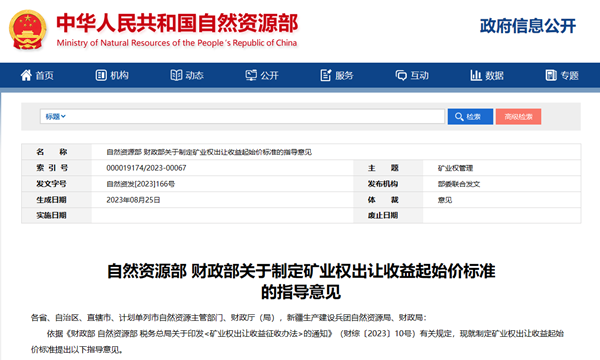Image resolution: width=600 pixels, height=360 pixels.
Task: Open the 互动 navigation item
Action: [412, 75]
